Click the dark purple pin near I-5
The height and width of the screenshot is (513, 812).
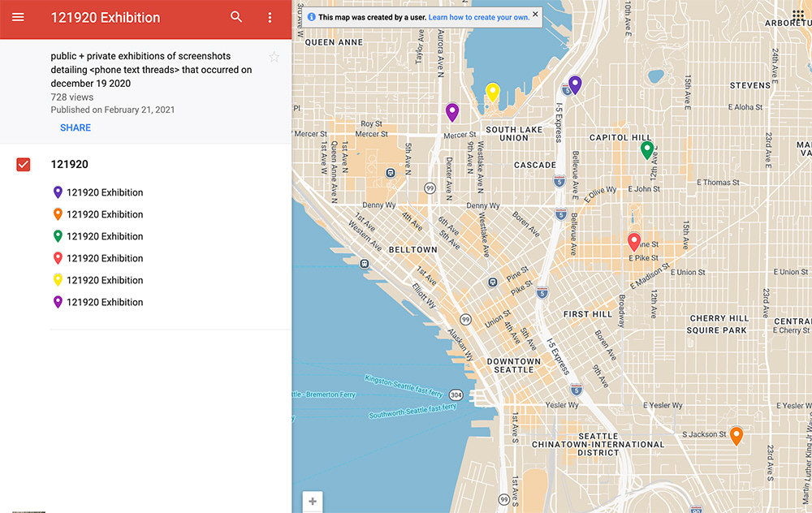[575, 84]
